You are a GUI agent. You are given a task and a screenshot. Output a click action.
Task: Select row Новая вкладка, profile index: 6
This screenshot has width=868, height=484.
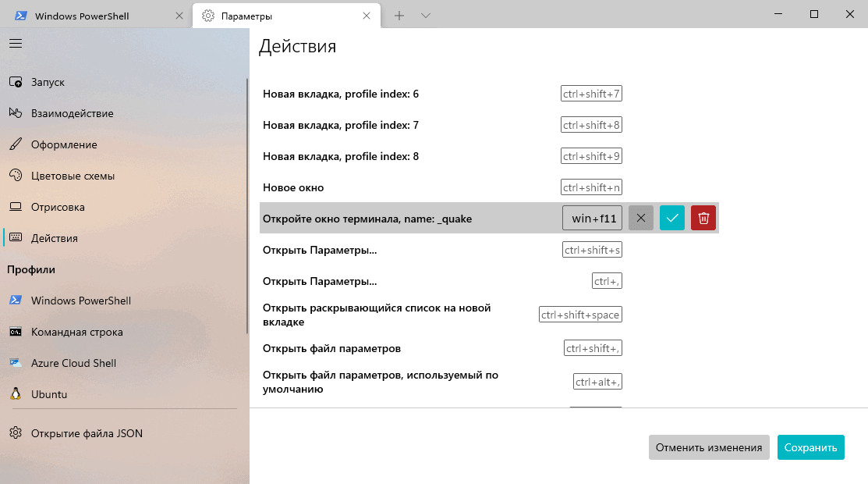click(x=489, y=94)
